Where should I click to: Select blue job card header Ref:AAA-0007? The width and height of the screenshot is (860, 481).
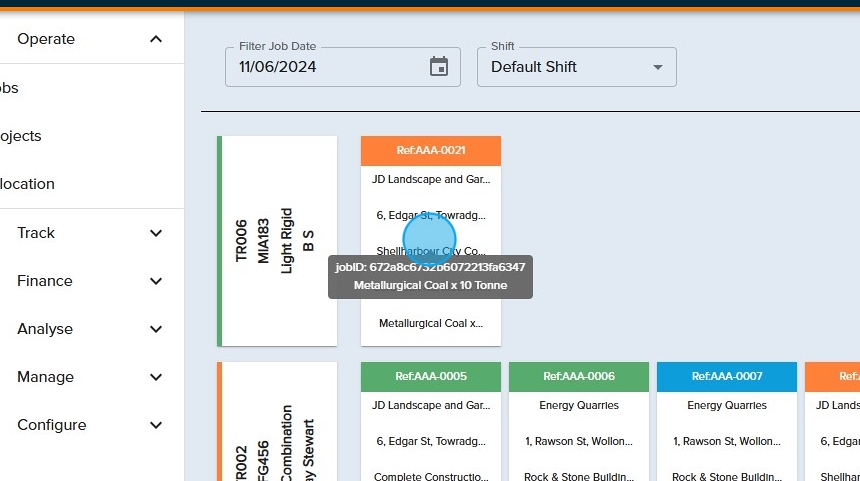pyautogui.click(x=726, y=376)
